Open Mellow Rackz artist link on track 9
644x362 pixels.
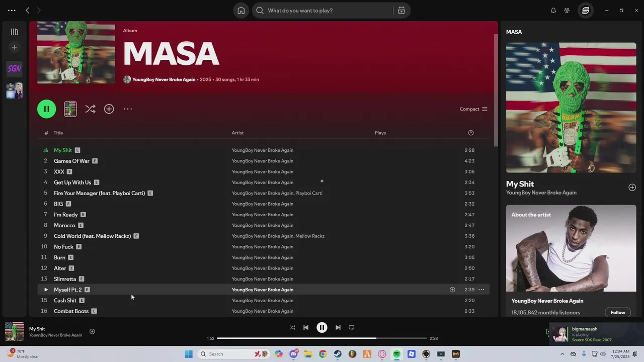click(310, 236)
